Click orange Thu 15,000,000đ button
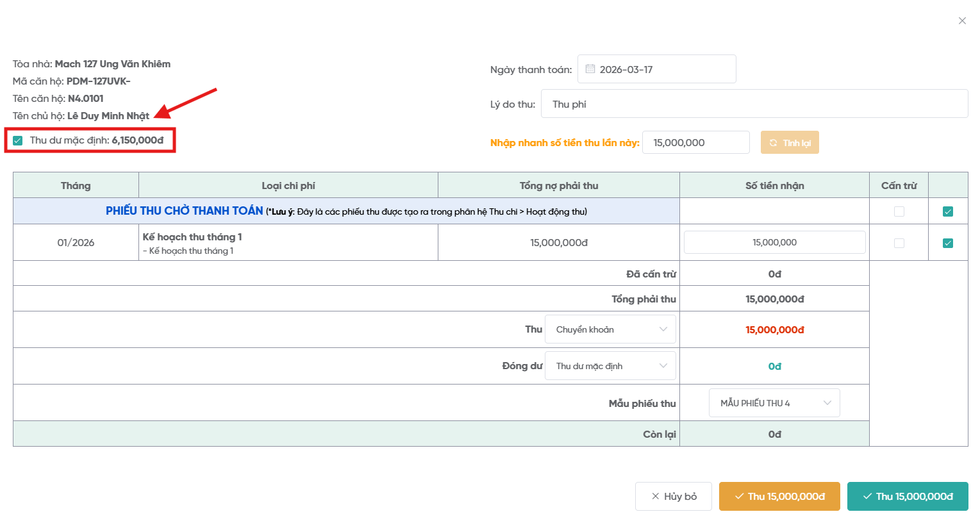980x530 pixels. point(779,497)
